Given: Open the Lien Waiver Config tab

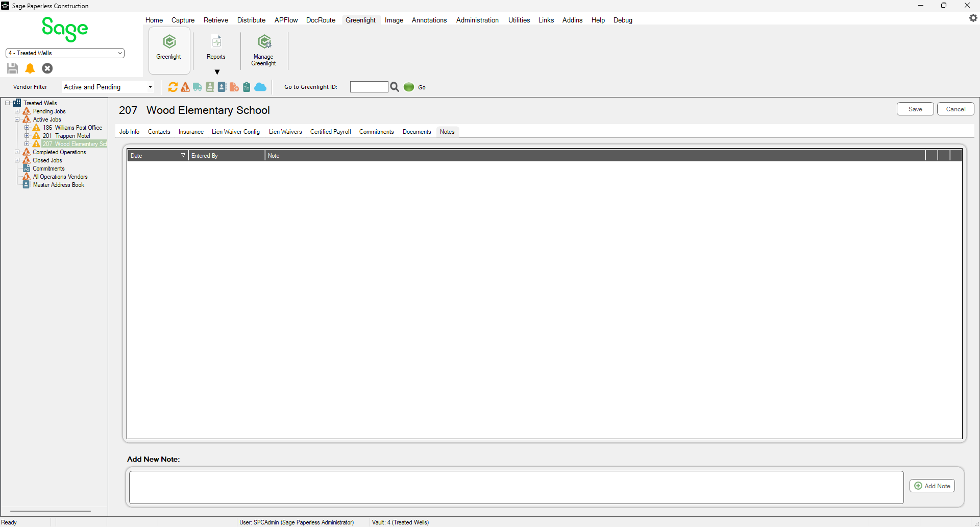Looking at the screenshot, I should (x=236, y=132).
